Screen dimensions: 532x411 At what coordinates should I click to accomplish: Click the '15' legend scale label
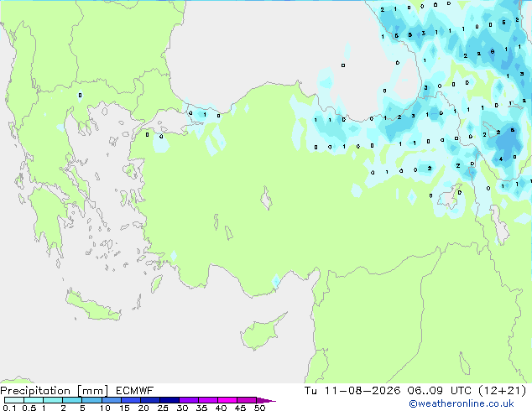[124, 408]
